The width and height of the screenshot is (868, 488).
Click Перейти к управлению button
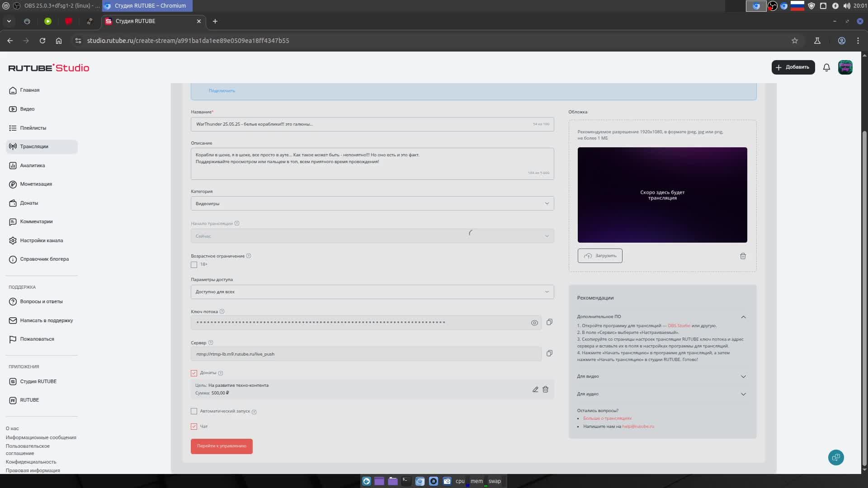[x=222, y=446]
